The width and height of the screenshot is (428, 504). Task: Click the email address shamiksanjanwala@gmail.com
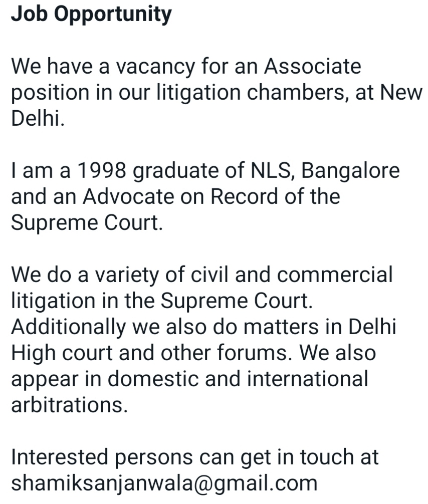[x=164, y=483]
